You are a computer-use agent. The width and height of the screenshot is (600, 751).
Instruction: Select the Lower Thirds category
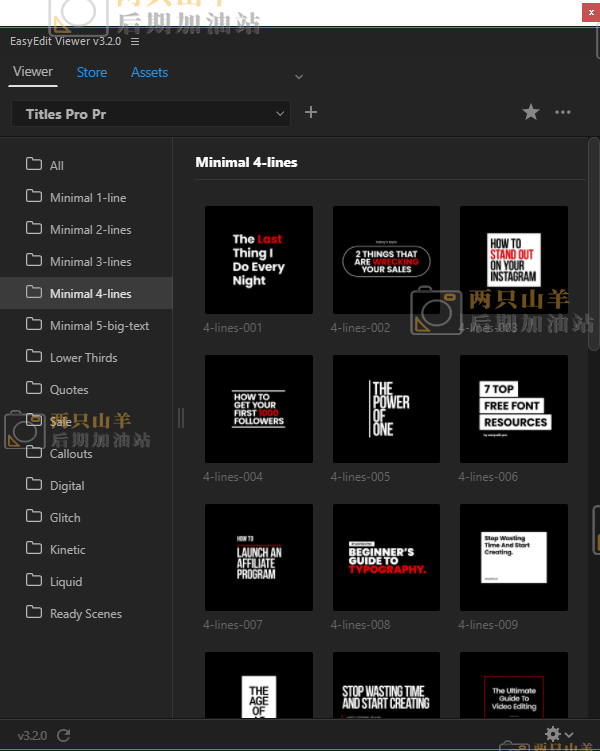[84, 357]
